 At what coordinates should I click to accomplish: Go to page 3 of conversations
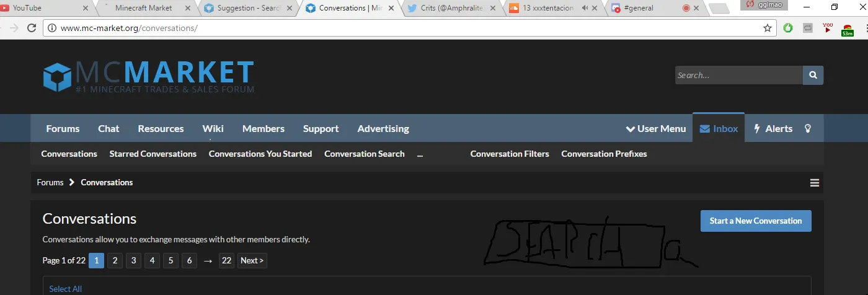click(x=133, y=260)
